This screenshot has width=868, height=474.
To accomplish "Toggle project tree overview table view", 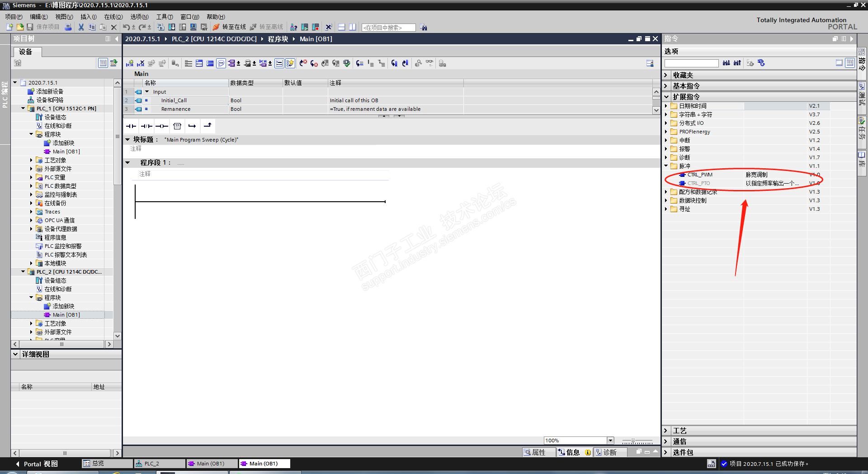I will click(x=103, y=63).
